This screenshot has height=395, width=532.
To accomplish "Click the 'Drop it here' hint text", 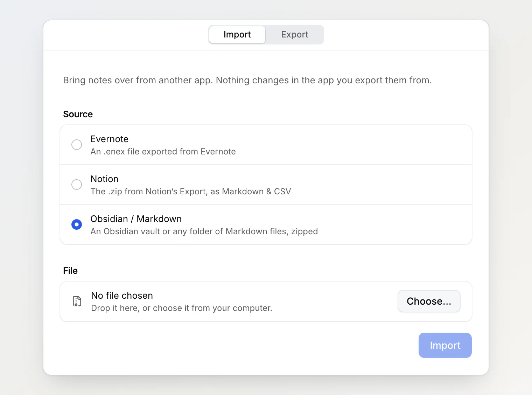I will point(182,308).
